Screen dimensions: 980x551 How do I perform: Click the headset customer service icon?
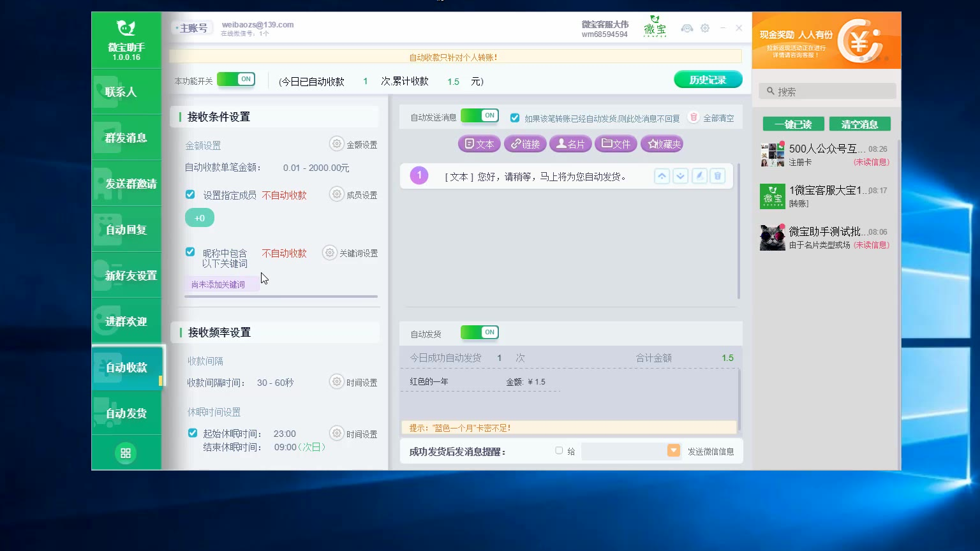click(x=687, y=28)
